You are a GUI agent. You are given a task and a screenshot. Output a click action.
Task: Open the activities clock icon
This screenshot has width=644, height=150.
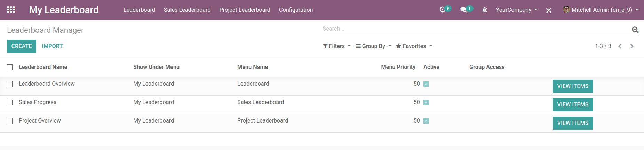[443, 10]
